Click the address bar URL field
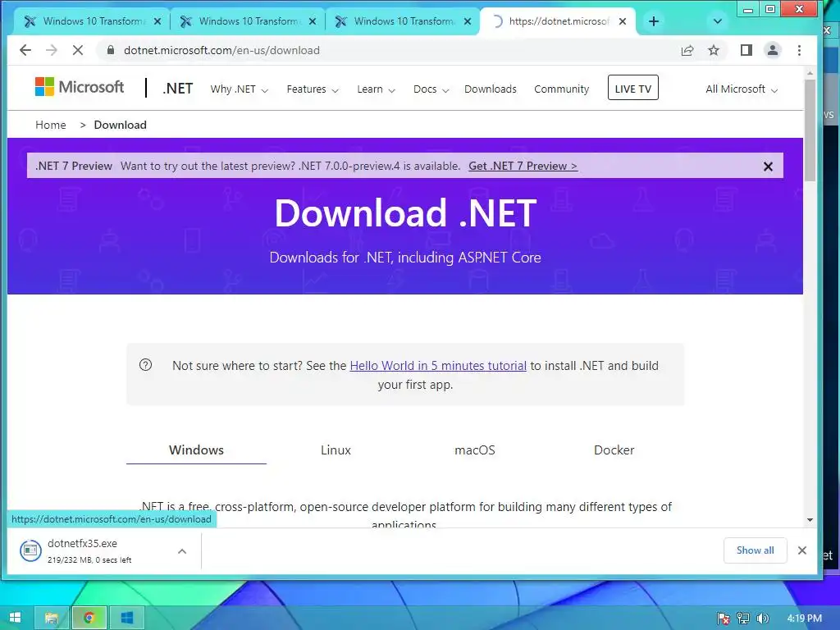The image size is (840, 630). pos(386,50)
